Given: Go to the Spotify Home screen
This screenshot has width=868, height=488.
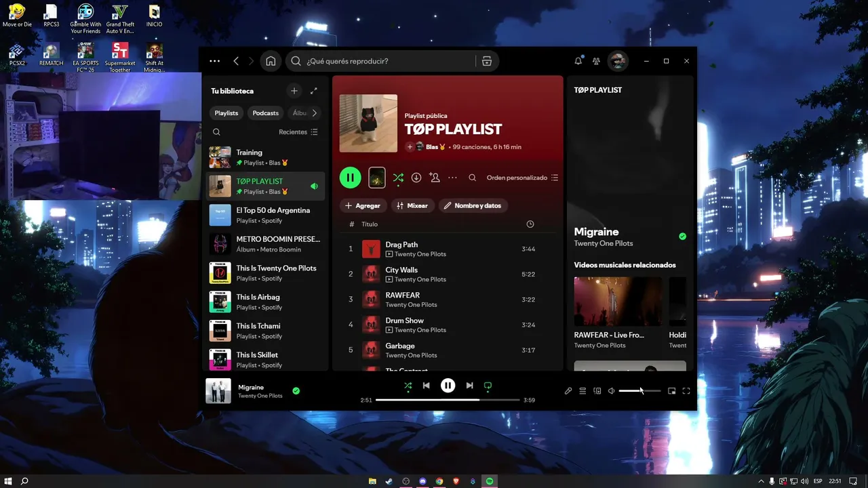Looking at the screenshot, I should pyautogui.click(x=271, y=61).
